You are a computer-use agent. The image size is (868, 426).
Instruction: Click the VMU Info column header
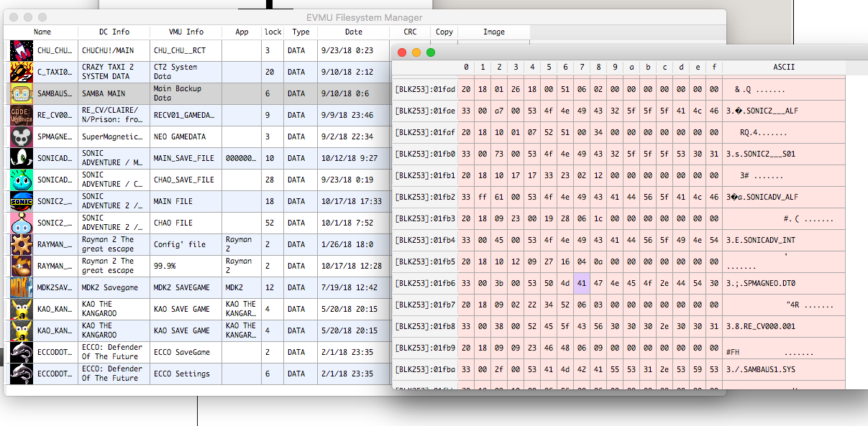tap(186, 32)
